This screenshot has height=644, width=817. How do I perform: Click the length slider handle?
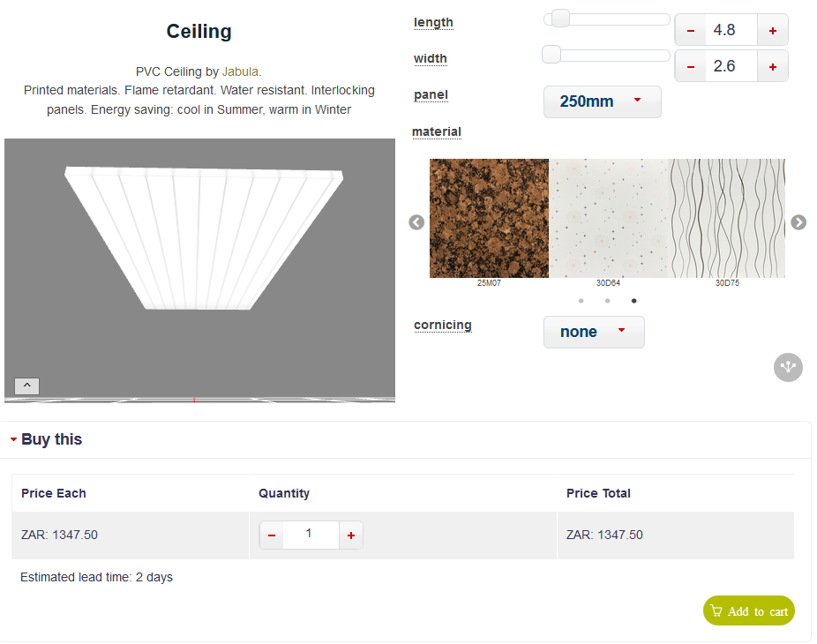pyautogui.click(x=560, y=19)
